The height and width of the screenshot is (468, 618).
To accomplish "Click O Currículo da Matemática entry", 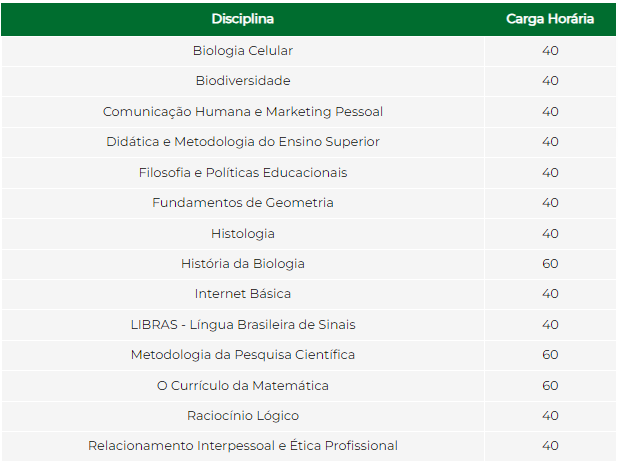I will (x=243, y=386).
